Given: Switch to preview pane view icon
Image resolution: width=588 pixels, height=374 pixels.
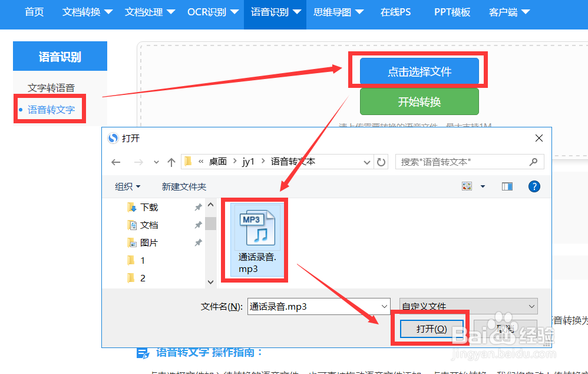Looking at the screenshot, I should click(507, 186).
